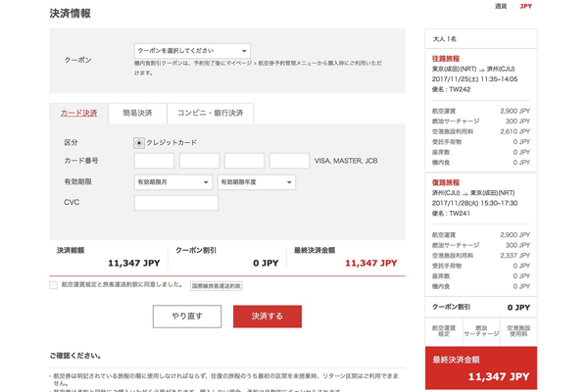Switch to the カード決済 tab
Viewport: 588px width, 392px height.
(78, 113)
